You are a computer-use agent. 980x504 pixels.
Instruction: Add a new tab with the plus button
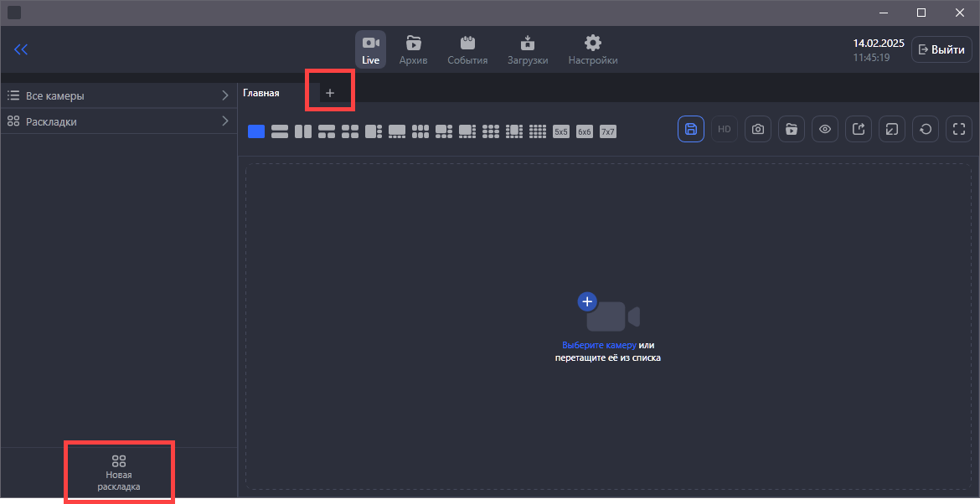coord(330,93)
